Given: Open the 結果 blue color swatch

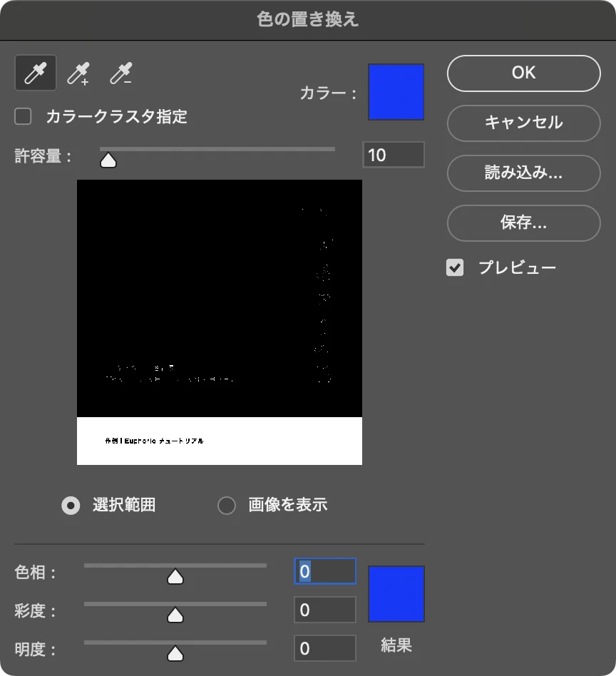Looking at the screenshot, I should pyautogui.click(x=396, y=594).
